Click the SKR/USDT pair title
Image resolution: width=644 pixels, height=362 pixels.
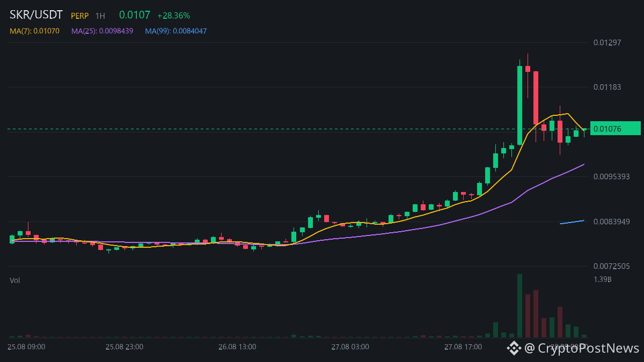[x=36, y=15]
